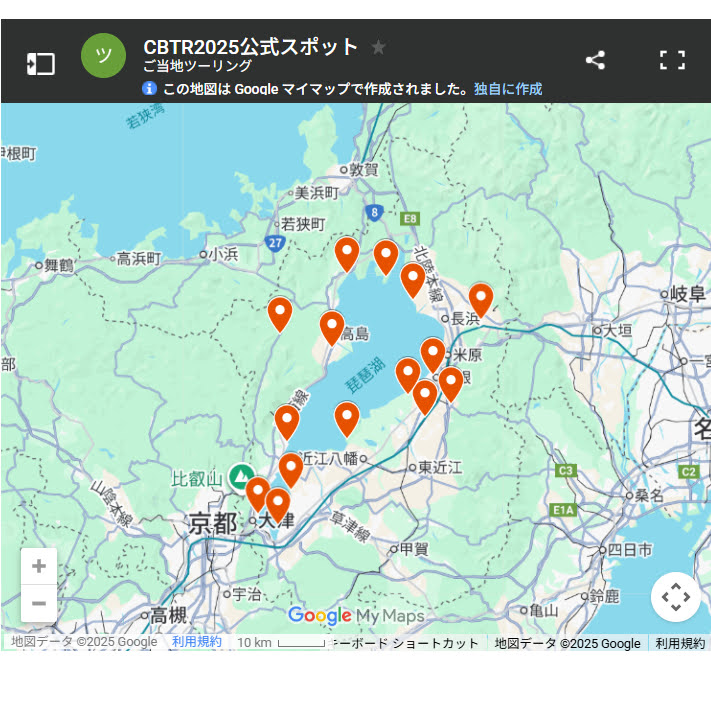Click the green ツ avatar icon

point(103,56)
